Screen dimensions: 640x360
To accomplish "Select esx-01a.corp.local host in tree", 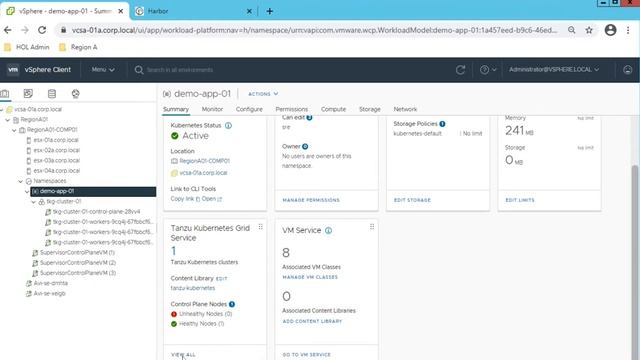I will (56, 140).
